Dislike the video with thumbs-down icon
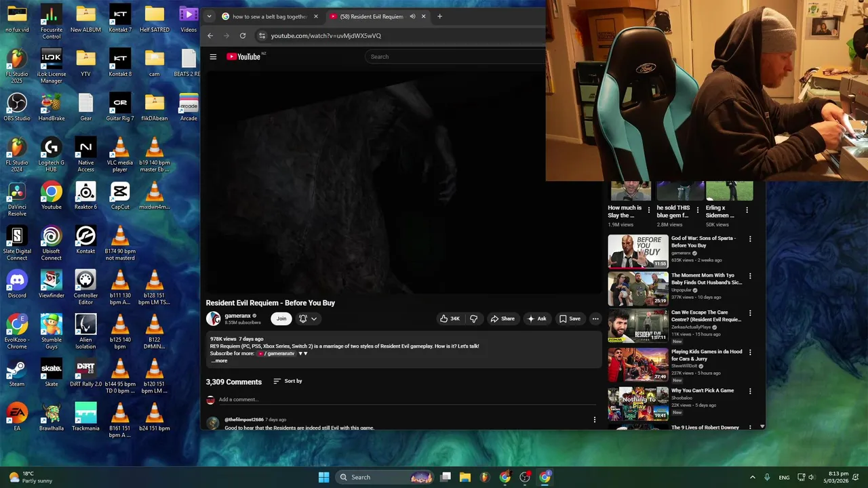The height and width of the screenshot is (488, 868). click(x=473, y=319)
